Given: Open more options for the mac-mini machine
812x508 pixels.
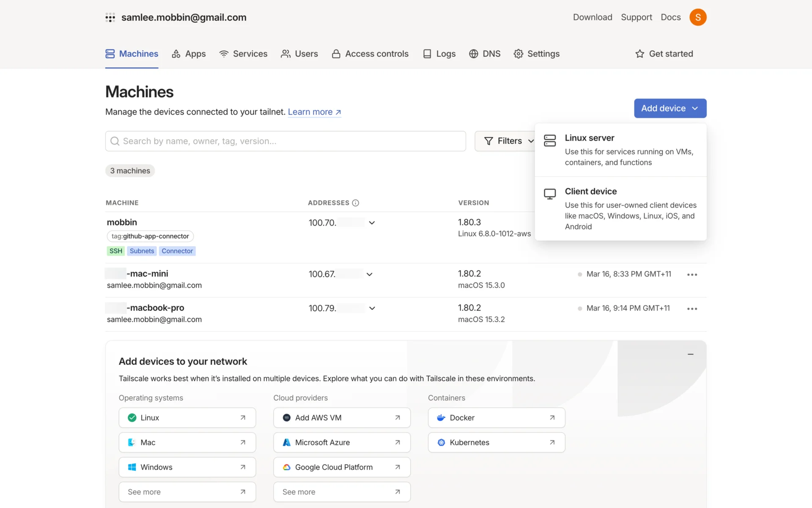Looking at the screenshot, I should coord(692,275).
